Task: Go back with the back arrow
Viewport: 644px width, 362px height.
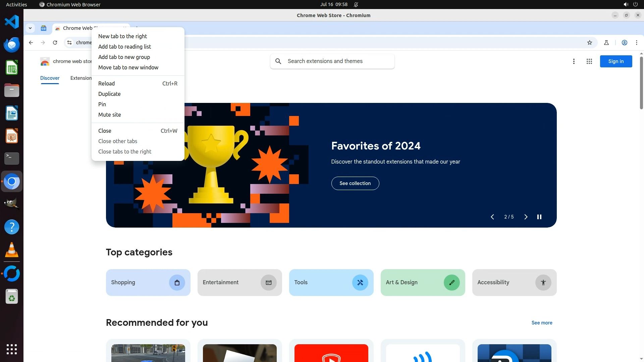Action: point(31,43)
